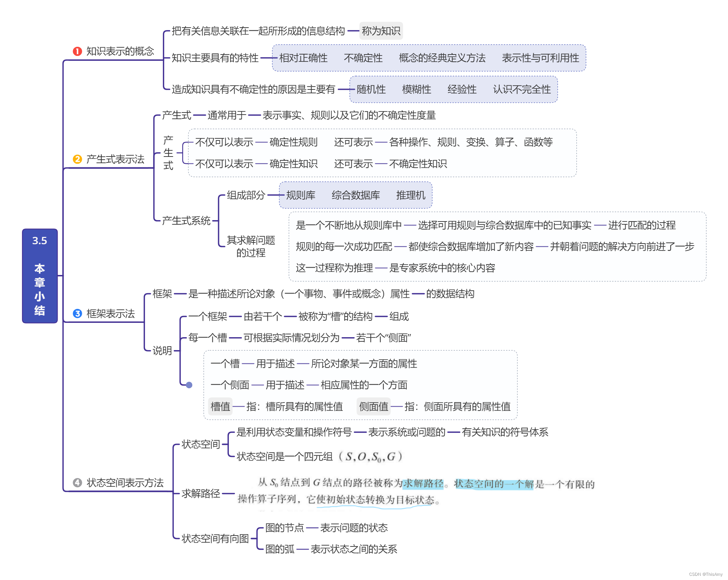Screen dimensions: 728x580
Task: Click 造成知识具有不确定性的原因是主要有 node
Action: coord(253,89)
